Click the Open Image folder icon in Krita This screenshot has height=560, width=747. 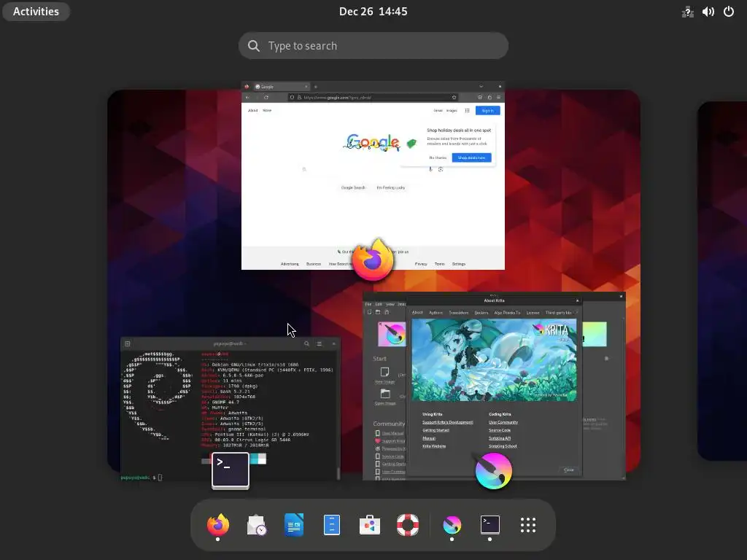click(385, 394)
